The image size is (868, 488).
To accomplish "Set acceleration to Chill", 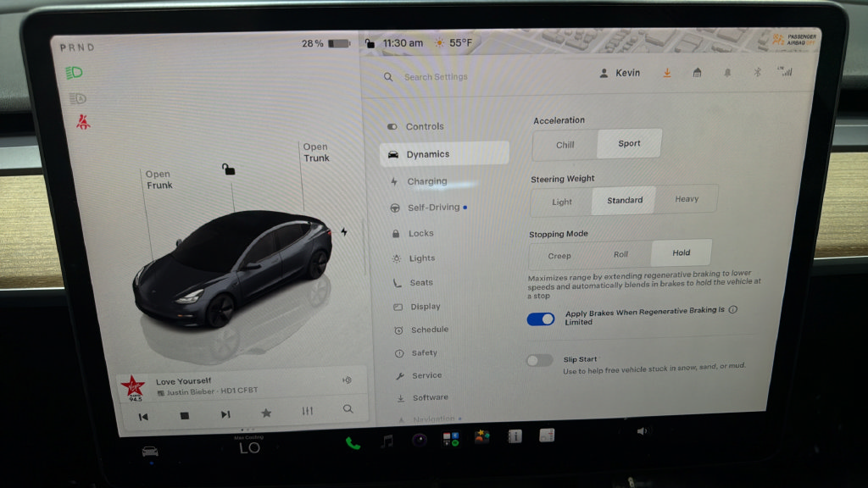I will point(565,145).
